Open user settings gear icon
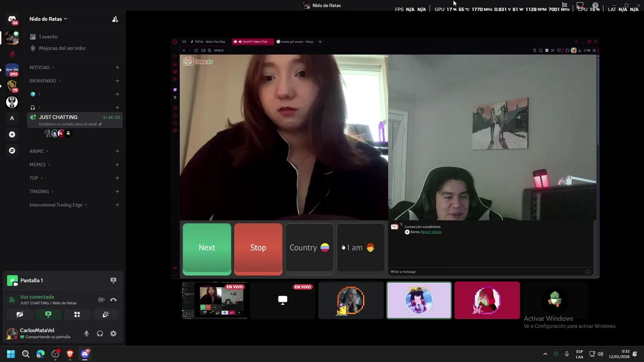This screenshot has height=362, width=644. tap(113, 333)
